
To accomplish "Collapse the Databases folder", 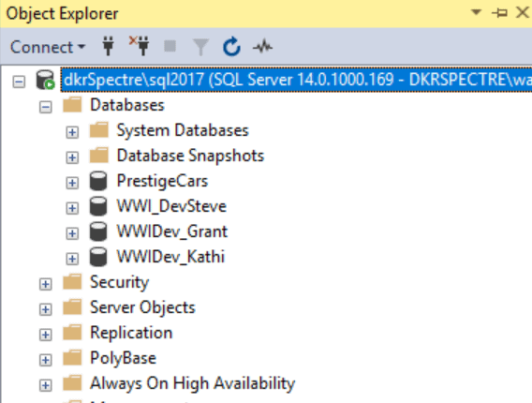I will pos(46,107).
